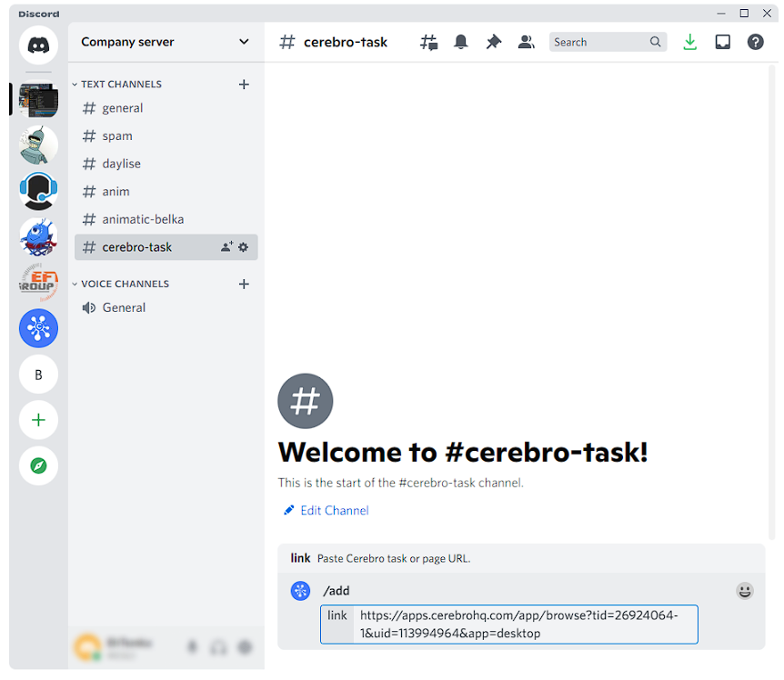Click the Edit Channel link
784x680 pixels.
point(326,511)
